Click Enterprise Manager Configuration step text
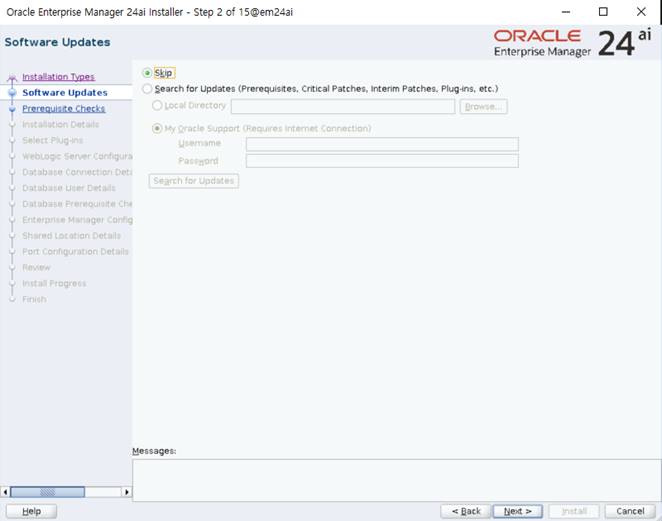The image size is (662, 521). [77, 220]
